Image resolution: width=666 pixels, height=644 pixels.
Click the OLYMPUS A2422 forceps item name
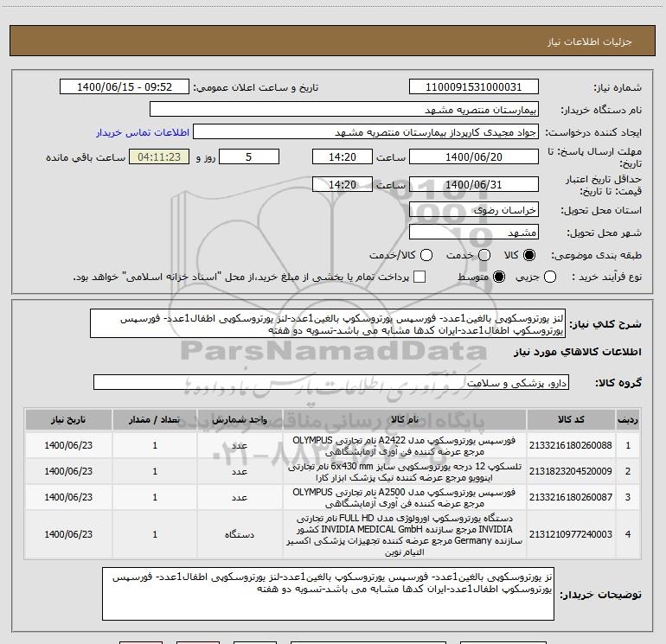point(405,446)
